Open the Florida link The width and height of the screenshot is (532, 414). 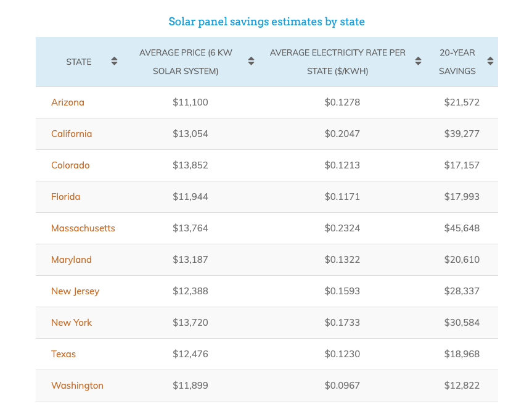[x=65, y=197]
